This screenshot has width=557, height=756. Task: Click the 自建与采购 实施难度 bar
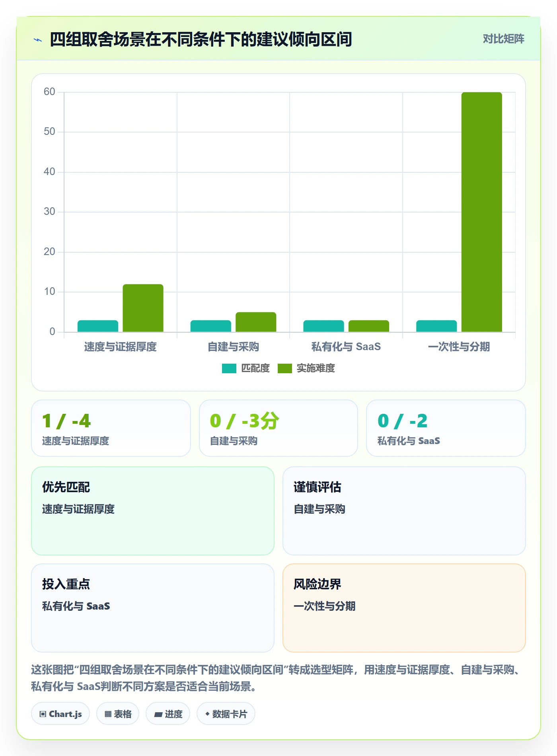click(x=256, y=322)
